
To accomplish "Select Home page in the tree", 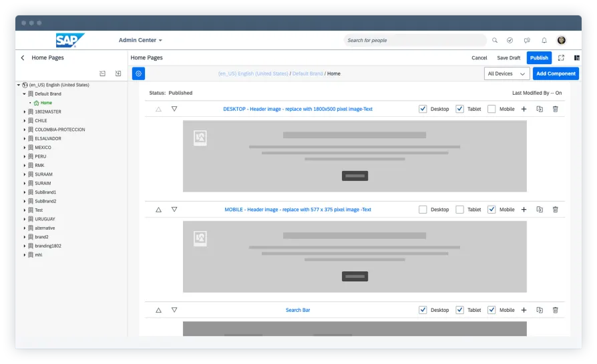I will pos(46,103).
